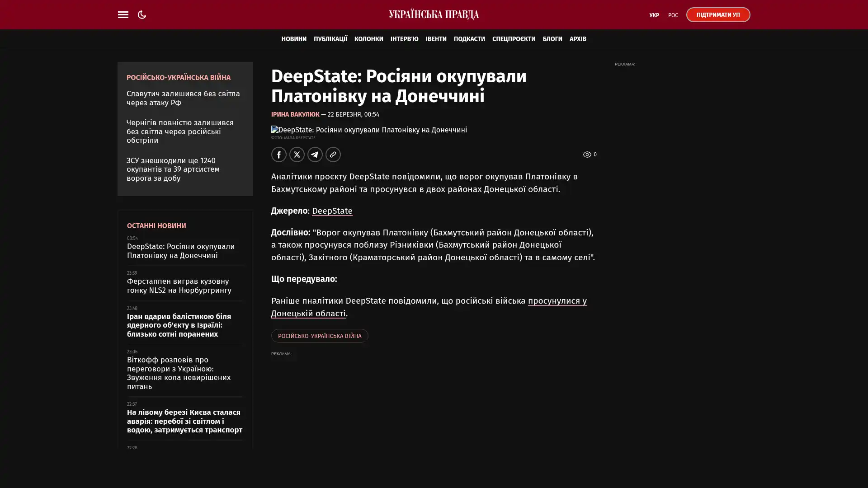Switch language to РОС
The image size is (868, 488).
pyautogui.click(x=673, y=15)
